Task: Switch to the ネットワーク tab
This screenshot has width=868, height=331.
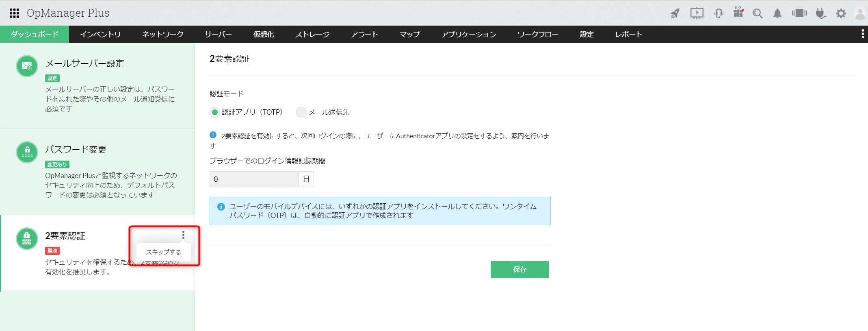Action: coord(163,34)
